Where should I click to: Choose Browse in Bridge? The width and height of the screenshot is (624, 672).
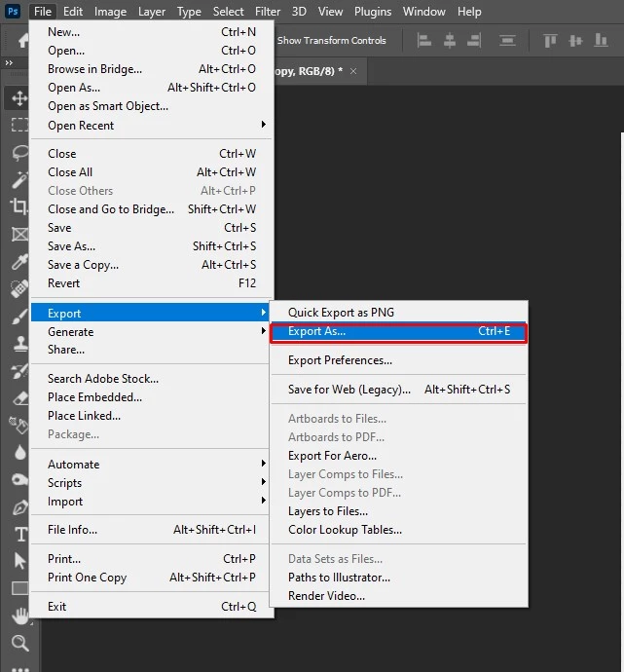pyautogui.click(x=152, y=68)
